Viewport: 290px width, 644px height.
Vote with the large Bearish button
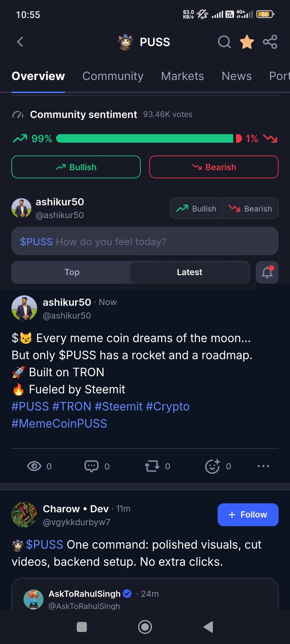[214, 167]
